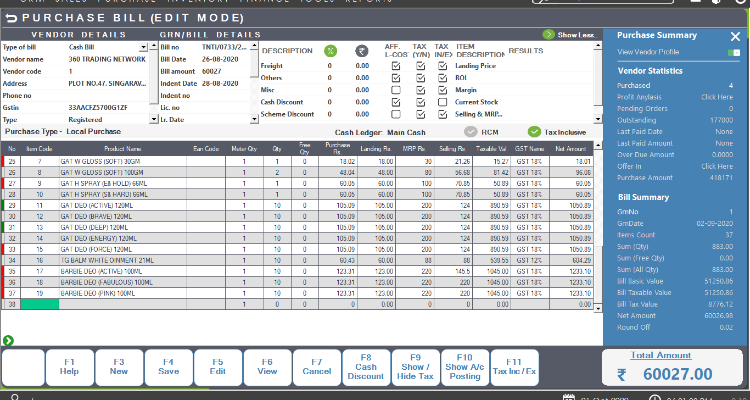Click F10 Show A/c Posting button

click(x=465, y=367)
